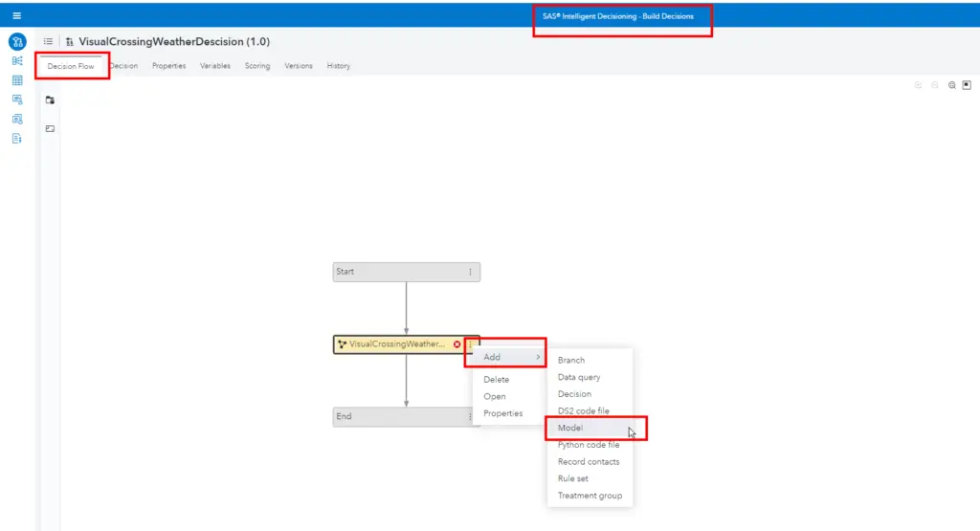This screenshot has height=531, width=980.
Task: Open the Start node options menu
Action: [x=470, y=272]
